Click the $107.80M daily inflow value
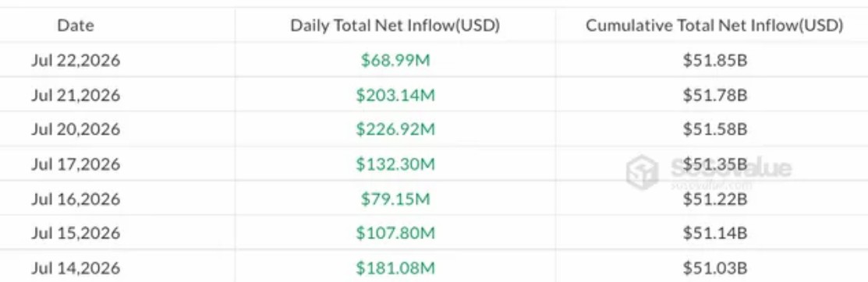The width and height of the screenshot is (868, 282). click(395, 234)
